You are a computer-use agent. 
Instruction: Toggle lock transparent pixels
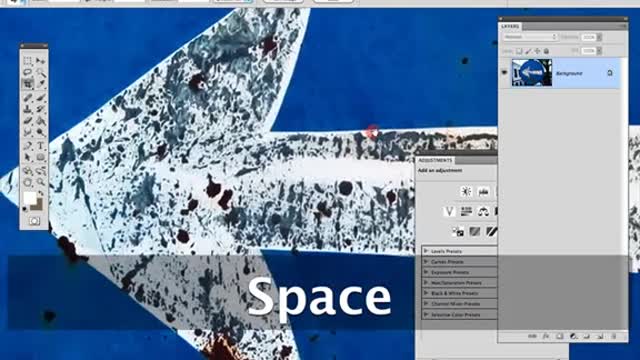(x=519, y=51)
